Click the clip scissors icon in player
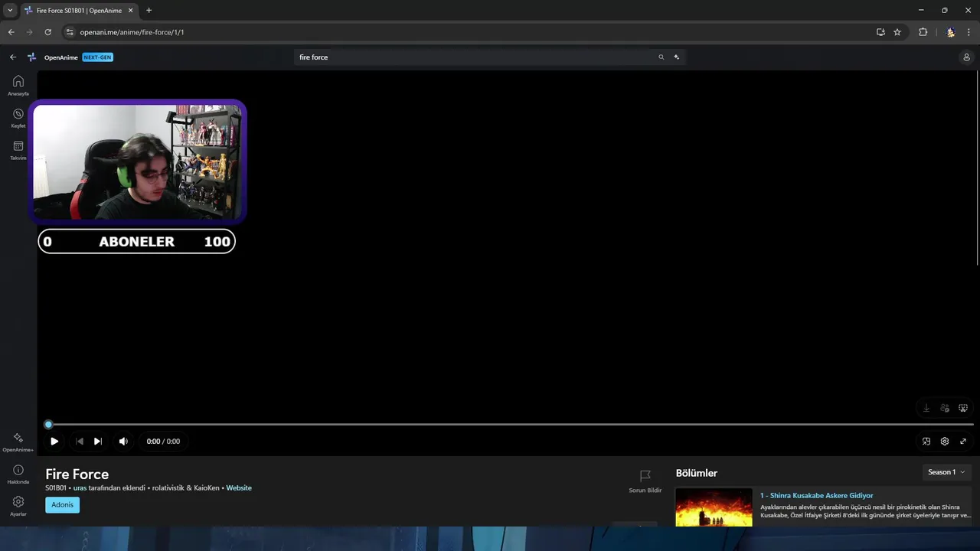Screen dimensions: 980x551 pos(963,408)
